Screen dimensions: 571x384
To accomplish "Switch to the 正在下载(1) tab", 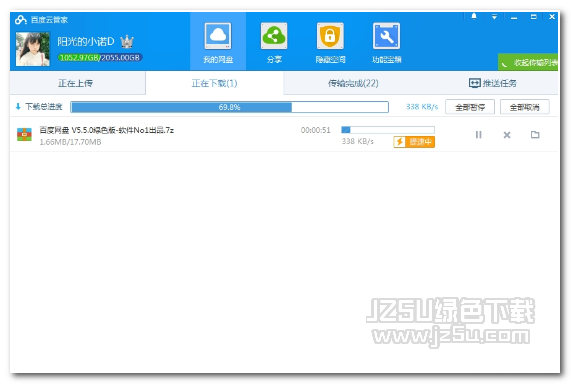I will (214, 83).
